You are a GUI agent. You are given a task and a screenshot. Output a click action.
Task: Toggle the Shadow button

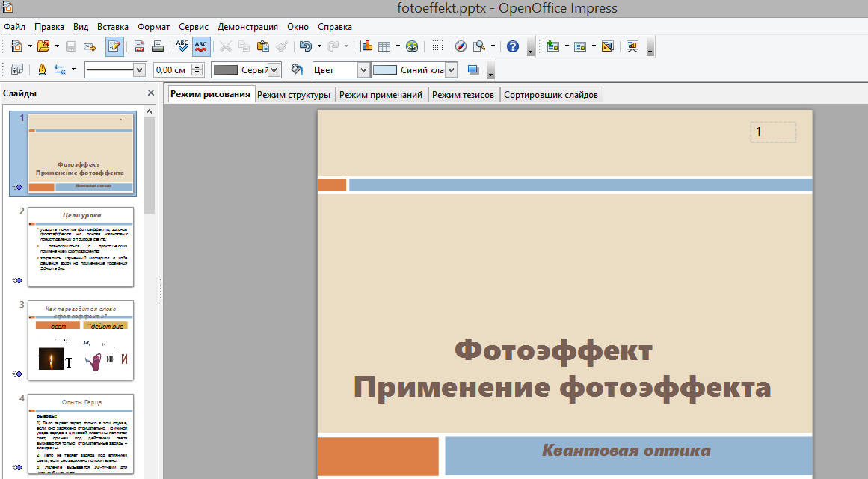pyautogui.click(x=473, y=69)
